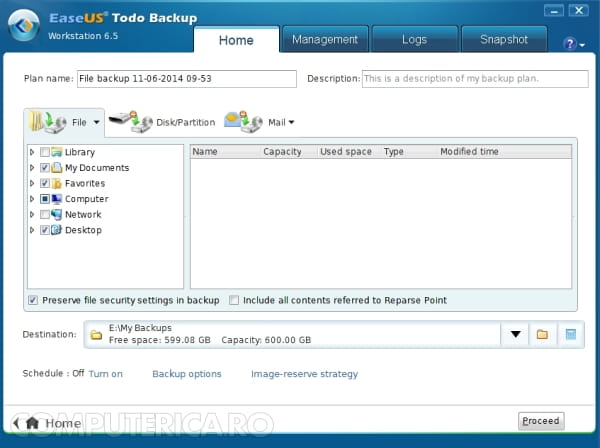Click the Desktop icon in tree
The height and width of the screenshot is (448, 600).
pos(57,230)
